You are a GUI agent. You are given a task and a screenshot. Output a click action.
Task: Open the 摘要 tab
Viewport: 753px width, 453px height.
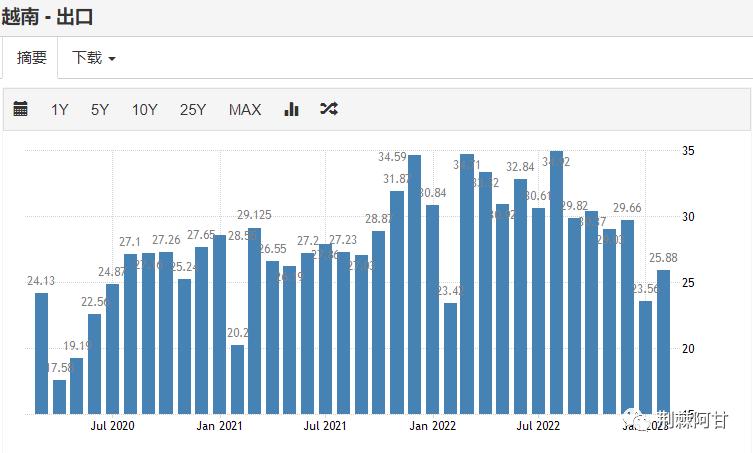click(32, 58)
